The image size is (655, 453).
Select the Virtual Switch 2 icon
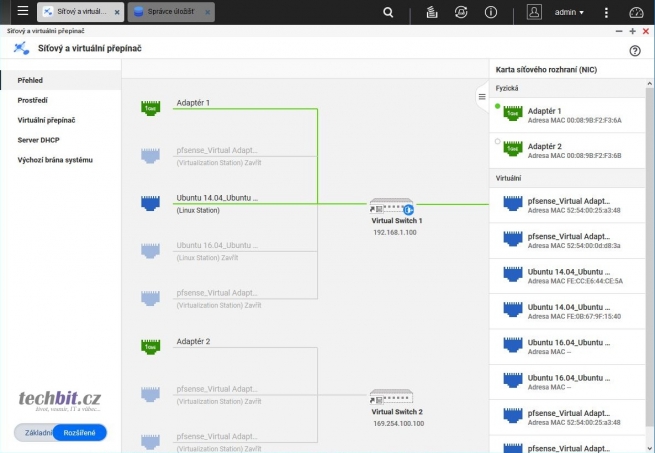[397, 396]
